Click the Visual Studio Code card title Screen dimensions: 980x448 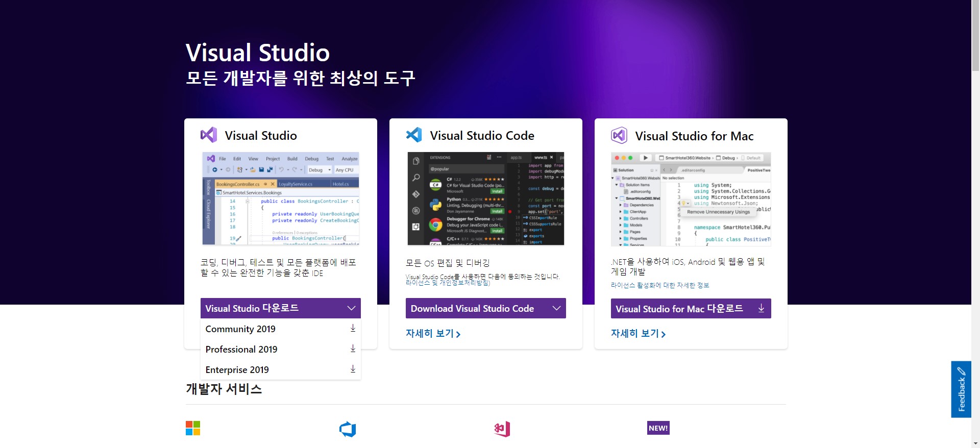point(482,135)
